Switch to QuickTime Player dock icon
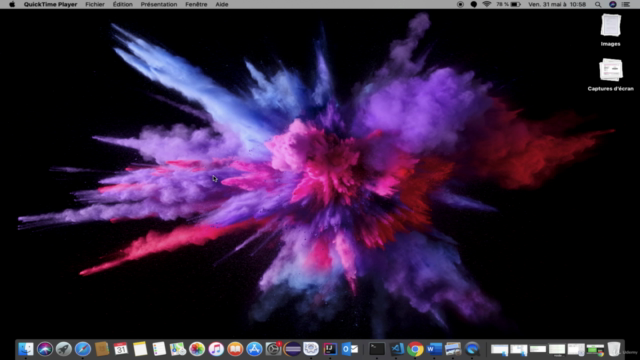This screenshot has width=640, height=360. (x=472, y=349)
